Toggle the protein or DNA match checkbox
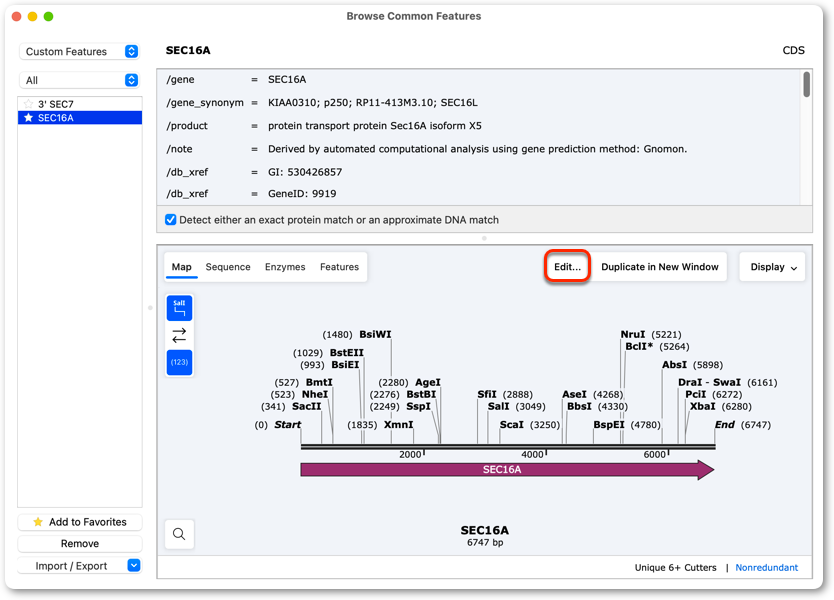The height and width of the screenshot is (600, 834). 171,220
